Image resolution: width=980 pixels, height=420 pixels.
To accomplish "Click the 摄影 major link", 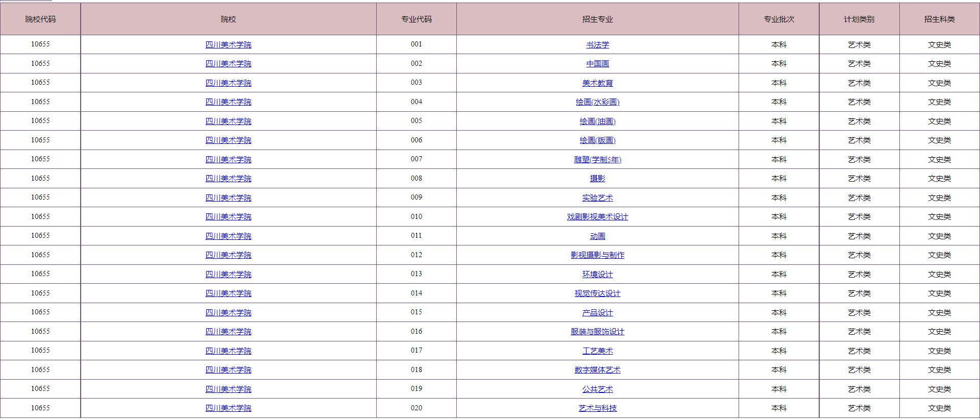I will point(597,179).
